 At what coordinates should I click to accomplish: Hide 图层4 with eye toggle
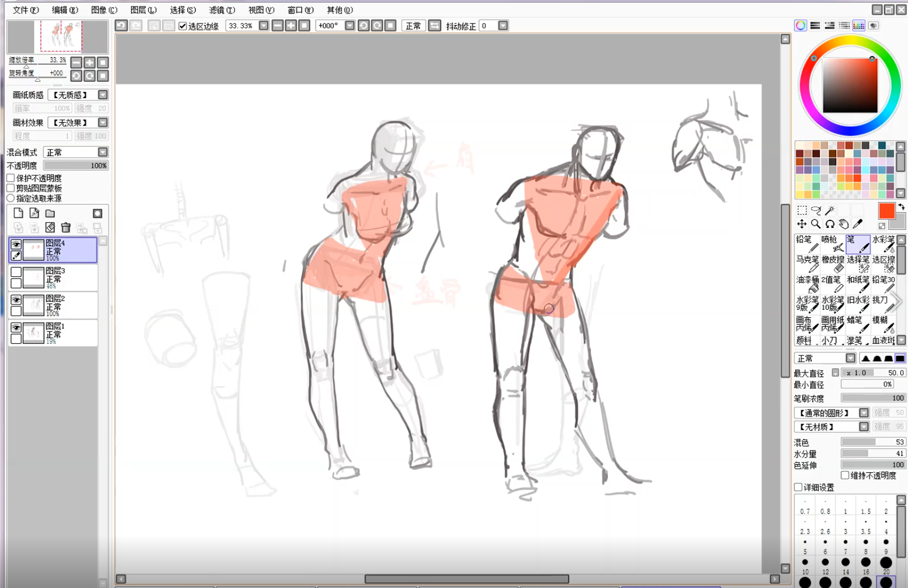(16, 244)
